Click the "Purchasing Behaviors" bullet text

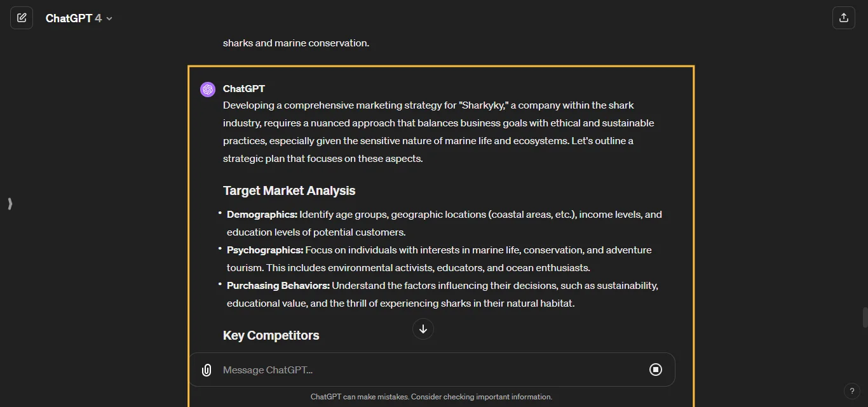click(x=278, y=285)
